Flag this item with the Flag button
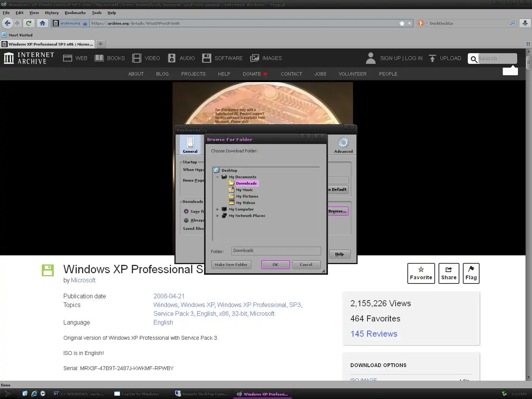The image size is (532, 399). 471,273
